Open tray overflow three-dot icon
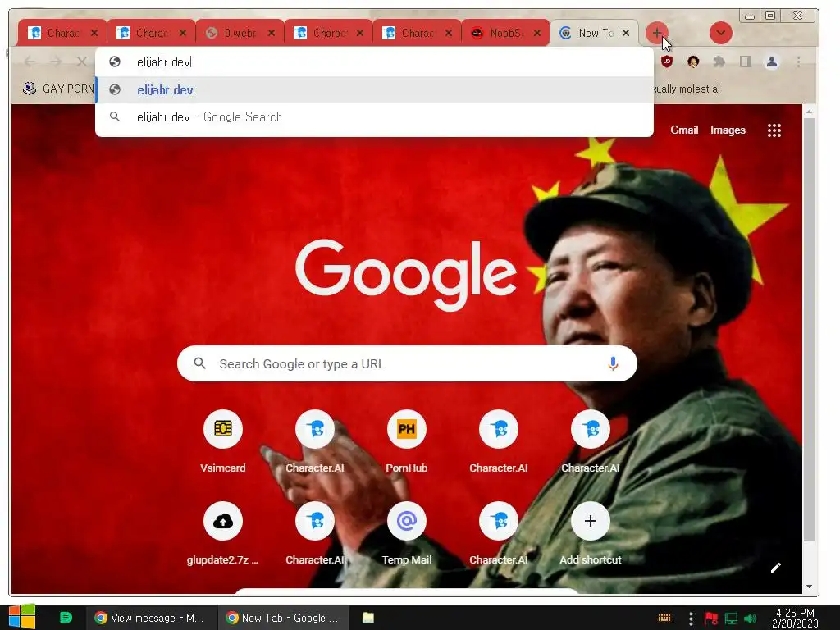The image size is (840, 630). pos(691,619)
